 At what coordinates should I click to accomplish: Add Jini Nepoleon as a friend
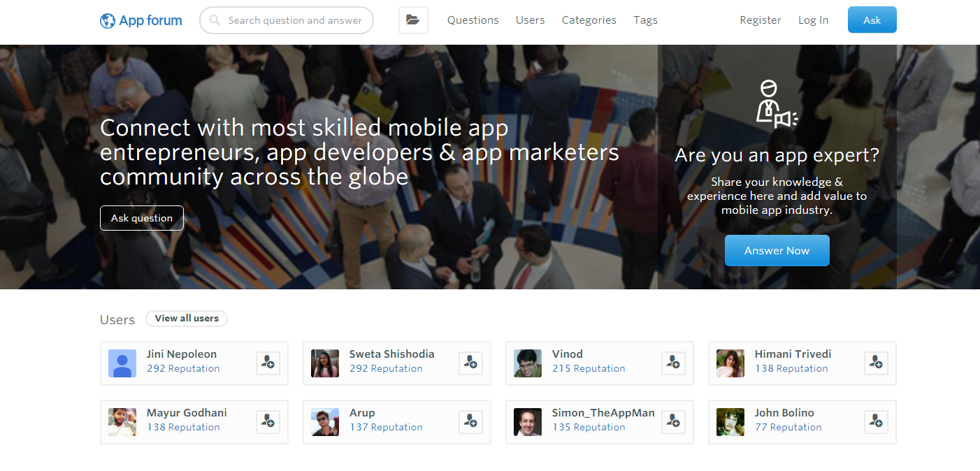(268, 363)
